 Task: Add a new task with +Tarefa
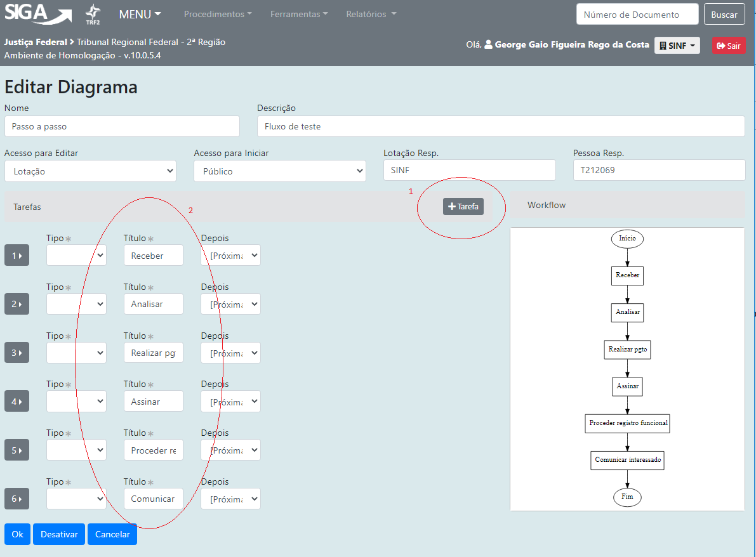point(463,206)
